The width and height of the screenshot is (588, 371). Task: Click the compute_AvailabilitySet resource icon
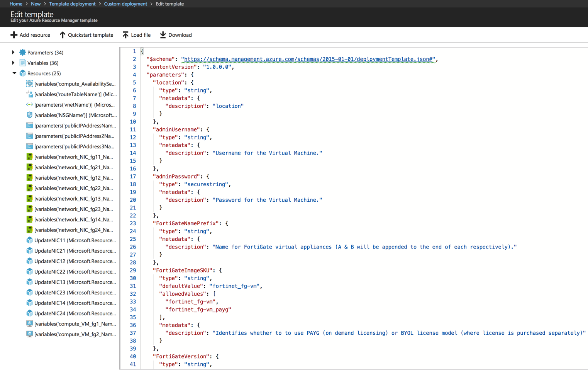[x=29, y=83]
